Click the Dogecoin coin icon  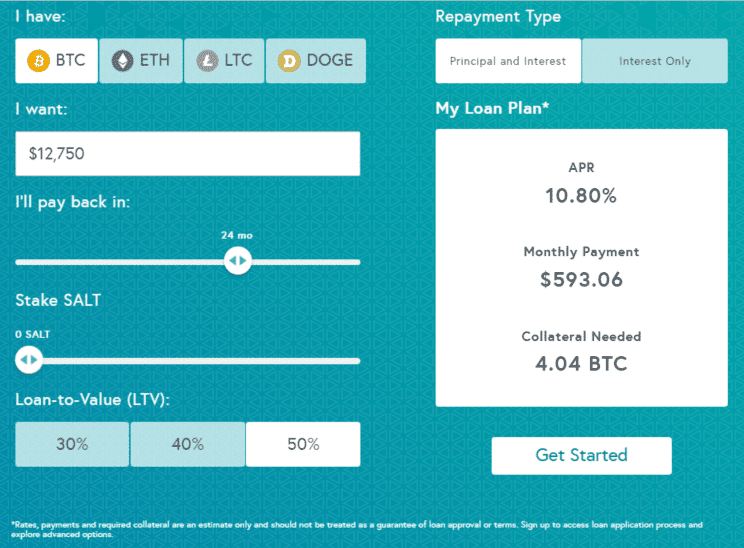290,61
